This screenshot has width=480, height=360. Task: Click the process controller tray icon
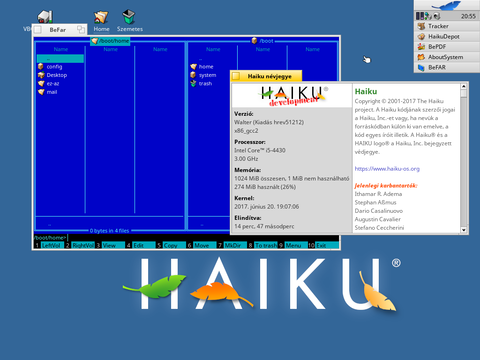click(420, 16)
